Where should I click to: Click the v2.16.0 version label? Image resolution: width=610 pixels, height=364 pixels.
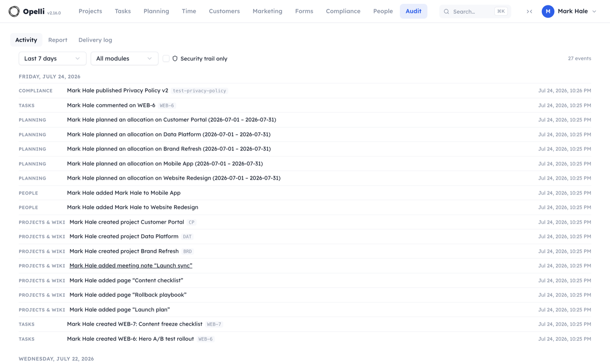(x=54, y=13)
